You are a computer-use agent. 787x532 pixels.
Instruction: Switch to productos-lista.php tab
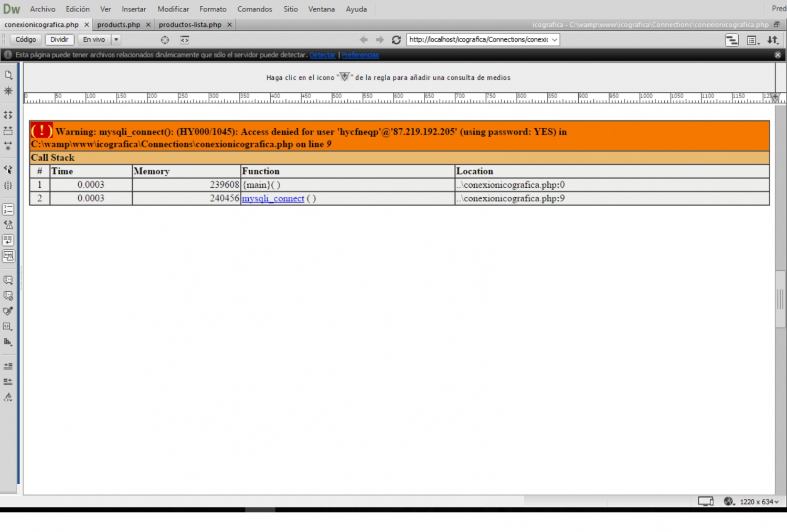[190, 25]
